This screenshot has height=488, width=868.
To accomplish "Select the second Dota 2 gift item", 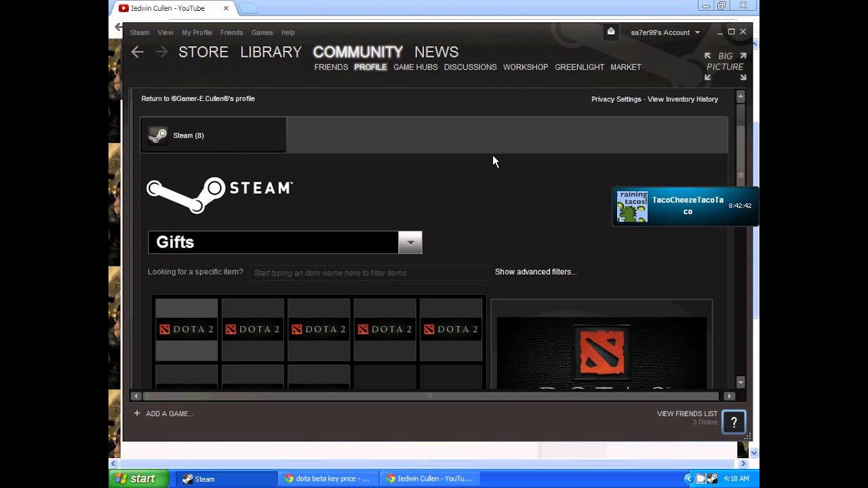I will (x=252, y=329).
